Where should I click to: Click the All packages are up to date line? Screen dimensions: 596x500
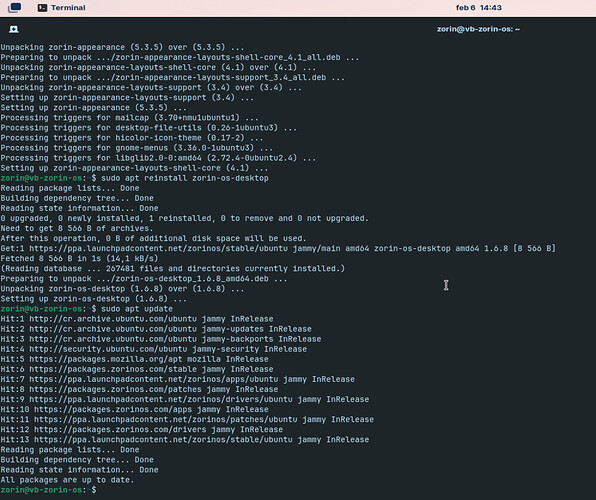tap(67, 480)
